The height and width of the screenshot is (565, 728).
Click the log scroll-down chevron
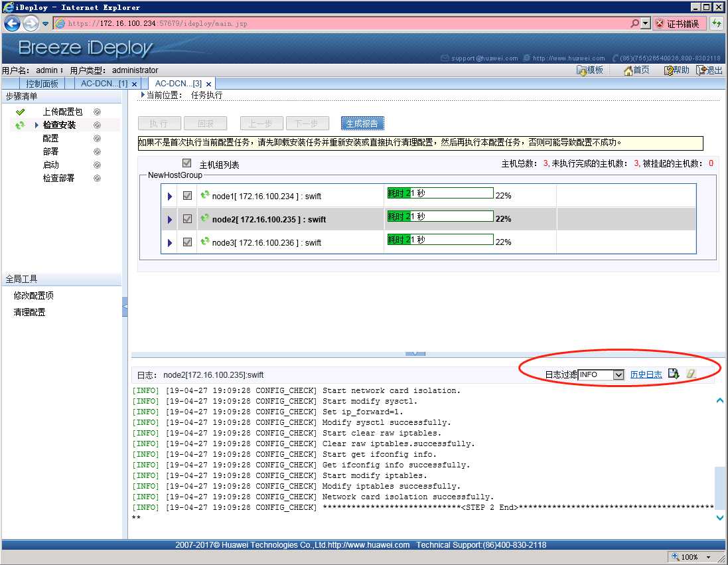(719, 517)
